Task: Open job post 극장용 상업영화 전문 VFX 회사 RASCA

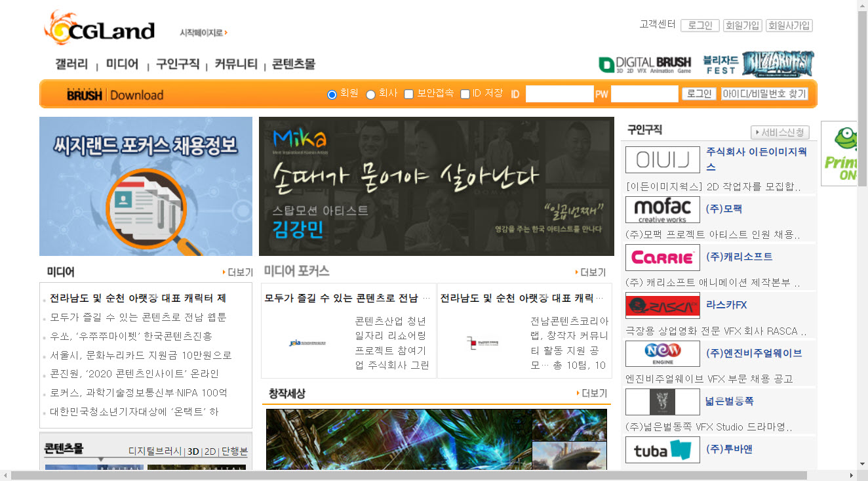Action: [x=717, y=331]
